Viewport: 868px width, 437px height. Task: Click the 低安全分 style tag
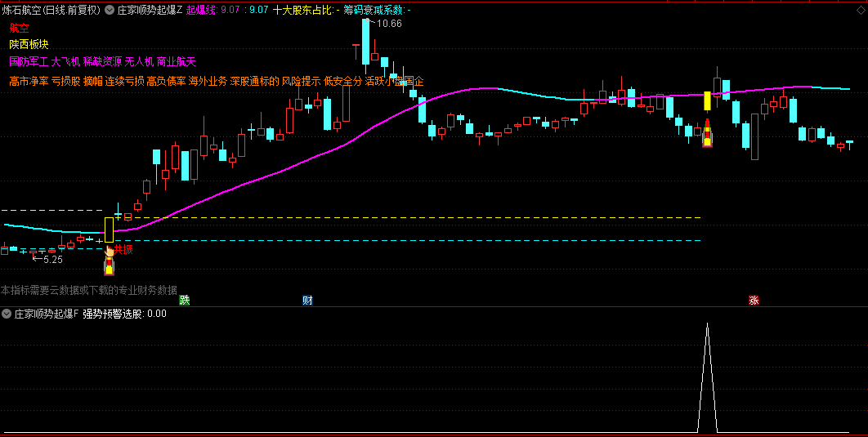pyautogui.click(x=343, y=82)
